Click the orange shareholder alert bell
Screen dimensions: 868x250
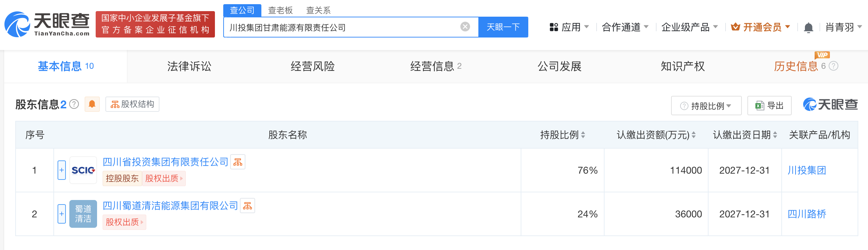pyautogui.click(x=92, y=104)
